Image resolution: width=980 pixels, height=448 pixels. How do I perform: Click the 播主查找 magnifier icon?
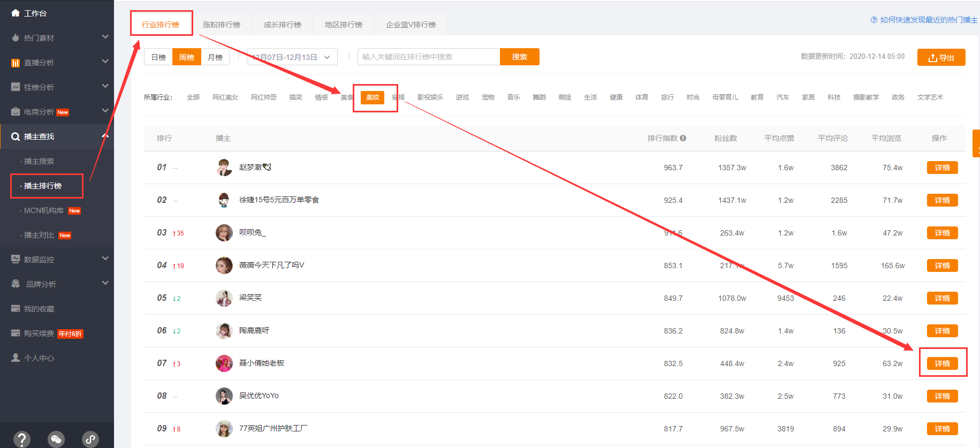coord(16,136)
